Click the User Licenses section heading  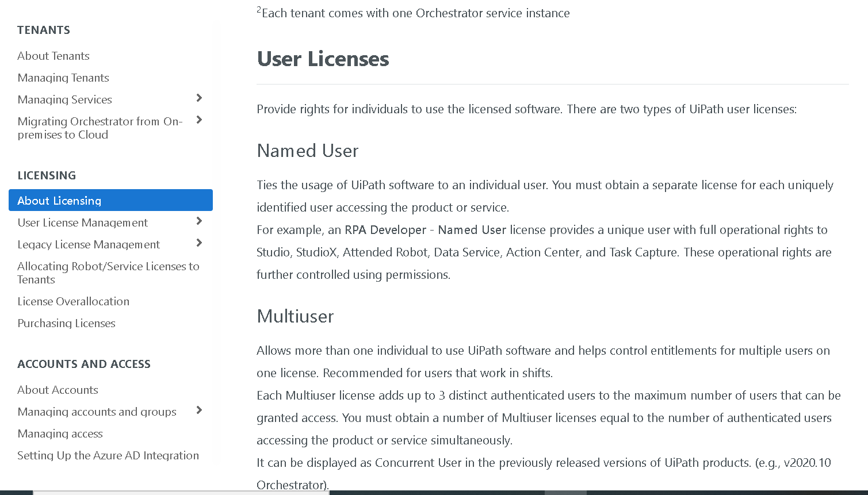click(x=323, y=59)
